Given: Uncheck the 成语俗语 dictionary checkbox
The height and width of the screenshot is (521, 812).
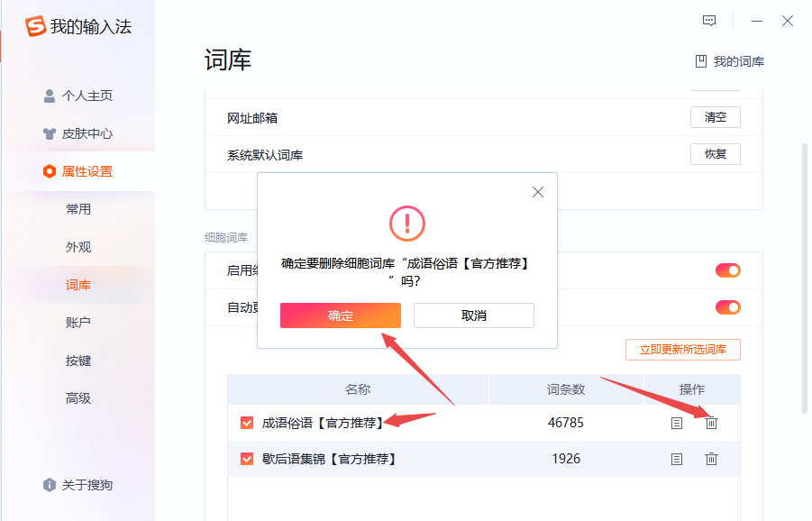Looking at the screenshot, I should pyautogui.click(x=247, y=423).
